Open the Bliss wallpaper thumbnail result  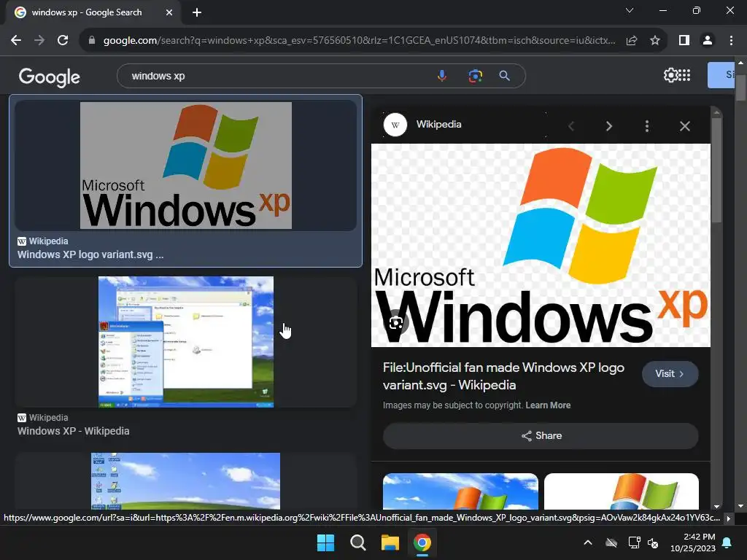[185, 481]
